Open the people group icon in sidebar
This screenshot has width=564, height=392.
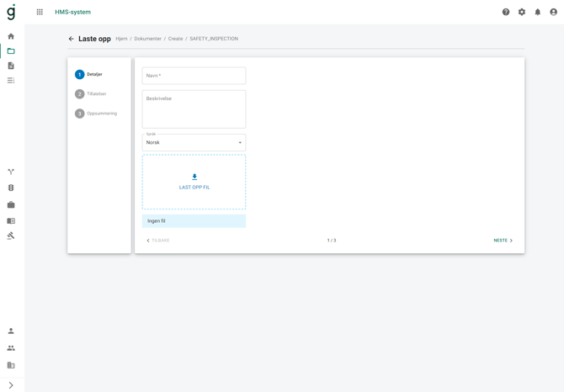click(11, 348)
